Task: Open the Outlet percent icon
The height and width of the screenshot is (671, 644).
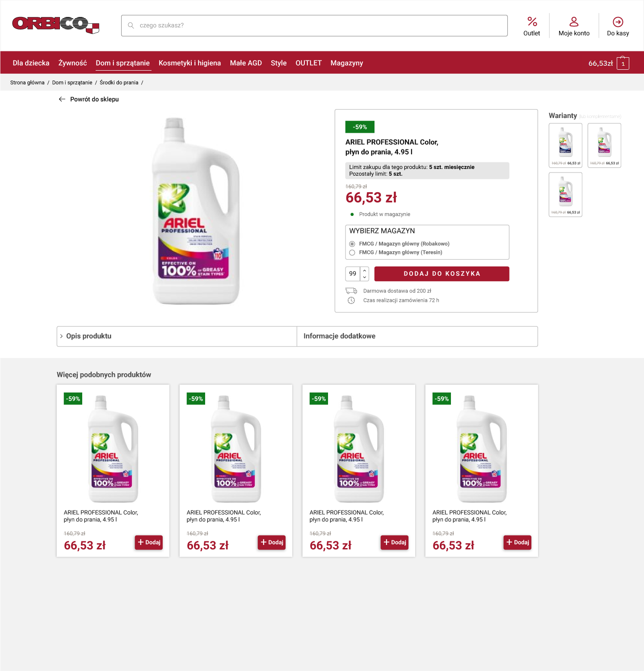Action: (x=532, y=21)
